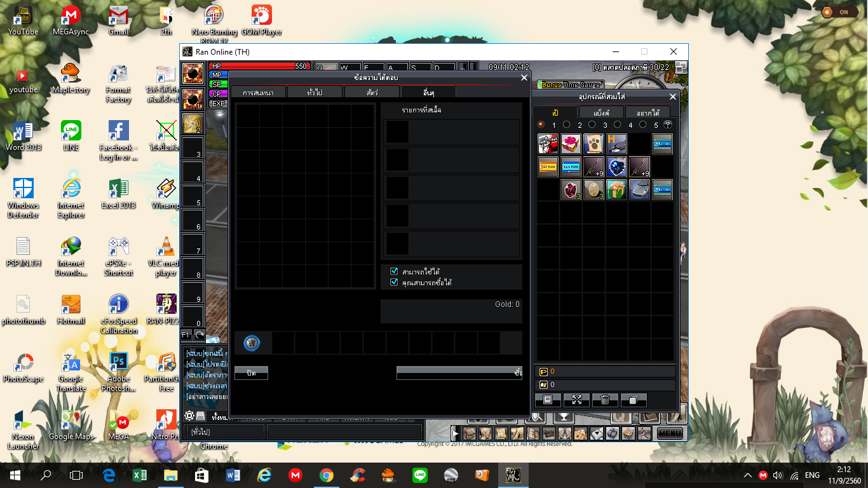
Task: Open the inventory help question mark
Action: (668, 125)
